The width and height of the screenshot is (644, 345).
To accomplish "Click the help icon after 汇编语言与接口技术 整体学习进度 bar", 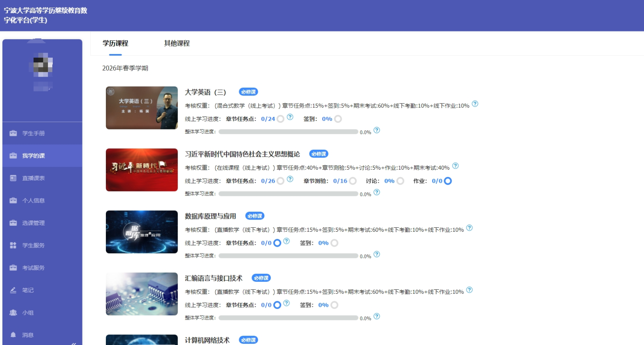I will point(377,316).
